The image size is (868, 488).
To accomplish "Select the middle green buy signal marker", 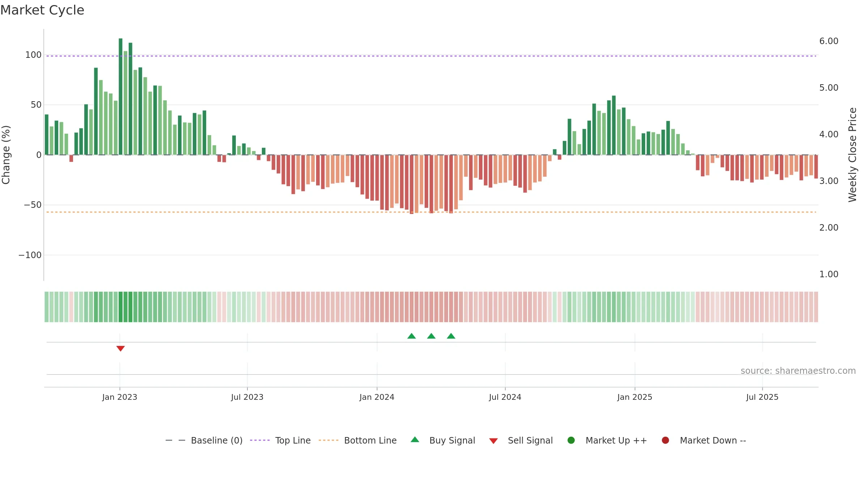I will (431, 336).
